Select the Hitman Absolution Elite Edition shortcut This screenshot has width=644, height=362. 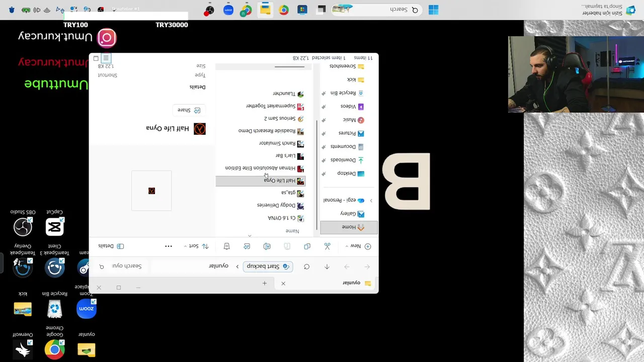[265, 168]
